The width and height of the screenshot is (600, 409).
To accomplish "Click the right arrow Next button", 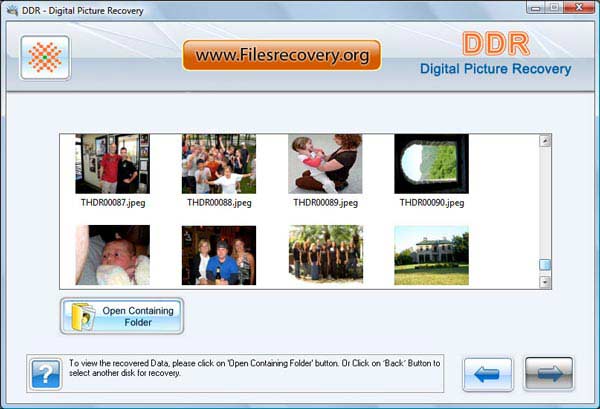I will tap(549, 374).
